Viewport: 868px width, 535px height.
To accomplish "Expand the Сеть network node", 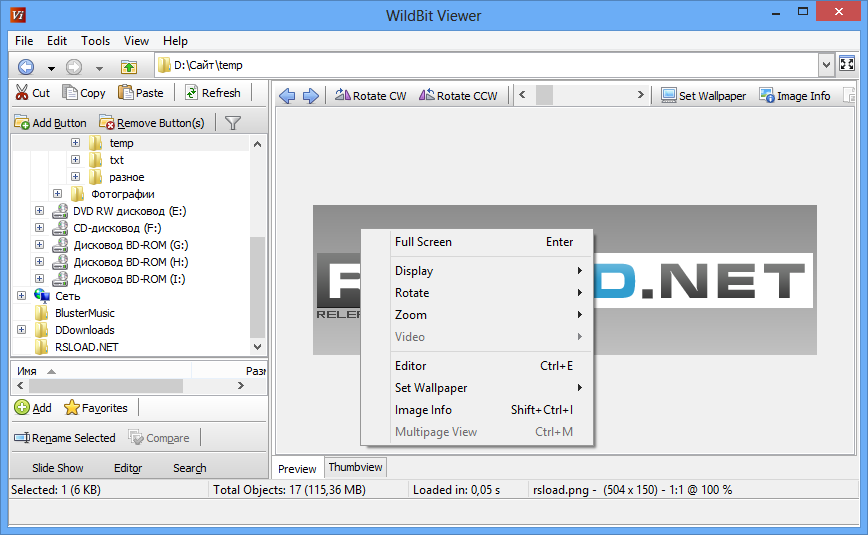I will 22,296.
